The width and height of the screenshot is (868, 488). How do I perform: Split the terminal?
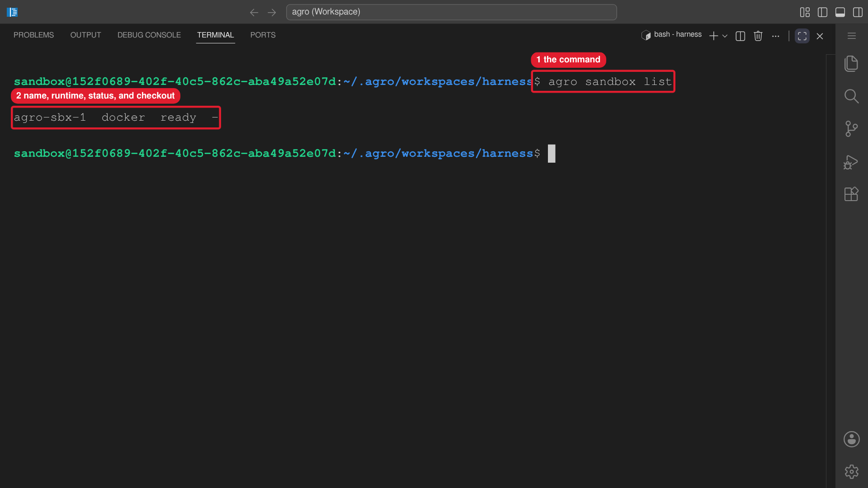[741, 36]
